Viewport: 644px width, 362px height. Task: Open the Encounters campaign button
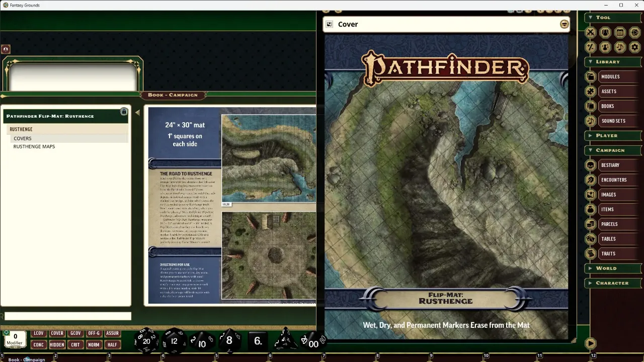coord(619,180)
